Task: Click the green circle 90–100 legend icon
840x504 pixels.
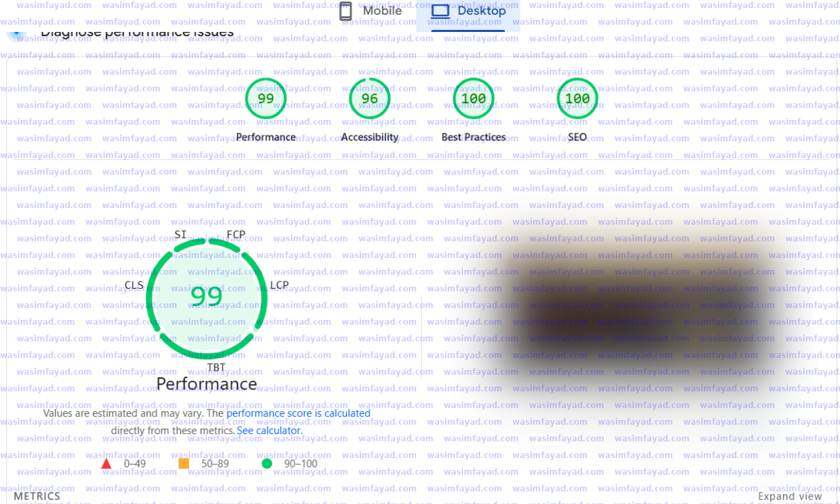Action: tap(267, 464)
